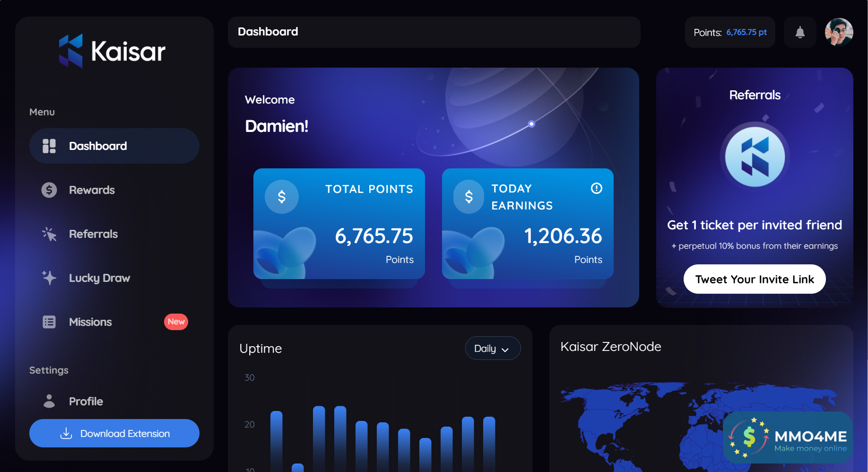Click the TOTAL POINTS card title
Viewport: 868px width, 472px height.
tap(369, 189)
